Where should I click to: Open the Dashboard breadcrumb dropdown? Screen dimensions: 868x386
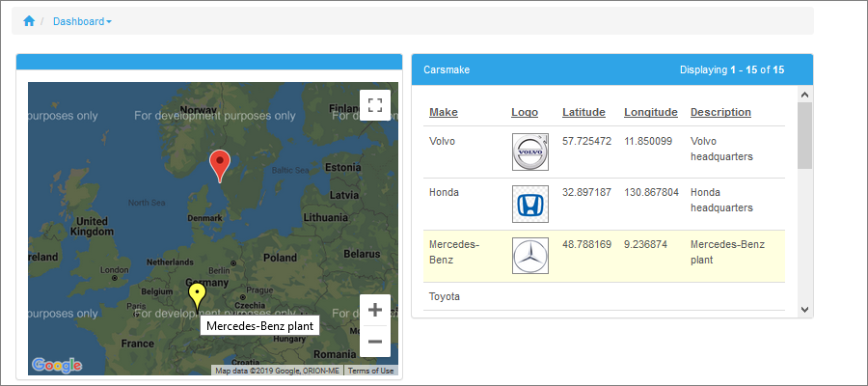click(x=82, y=21)
